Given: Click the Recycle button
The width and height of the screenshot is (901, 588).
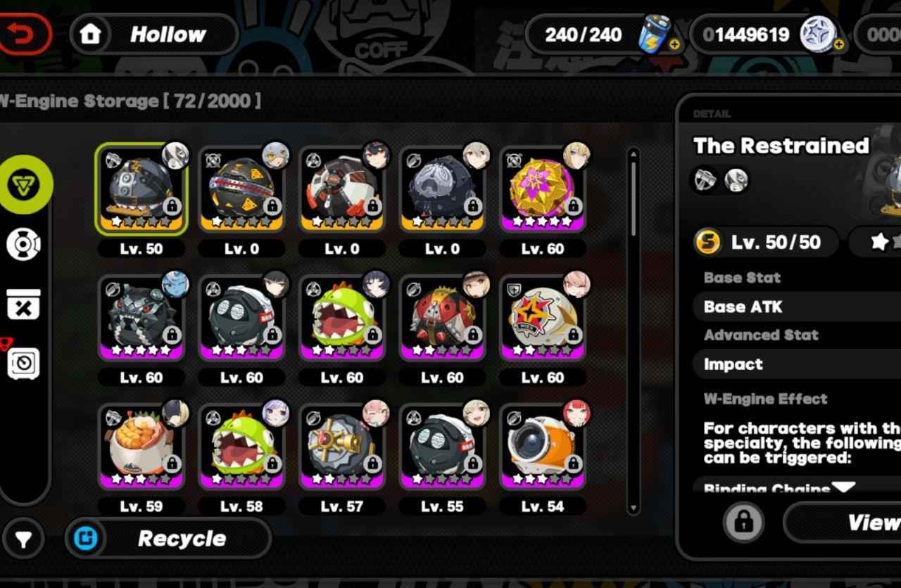Looking at the screenshot, I should 168,539.
